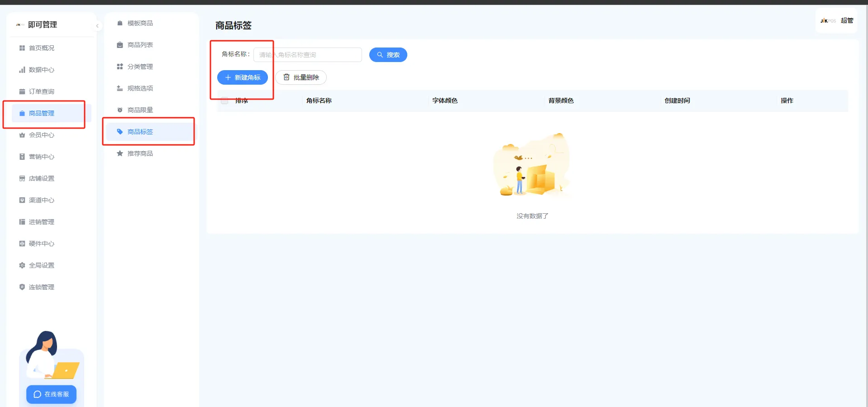The width and height of the screenshot is (868, 407).
Task: Go to 推荐商品 submenu item
Action: (x=151, y=153)
